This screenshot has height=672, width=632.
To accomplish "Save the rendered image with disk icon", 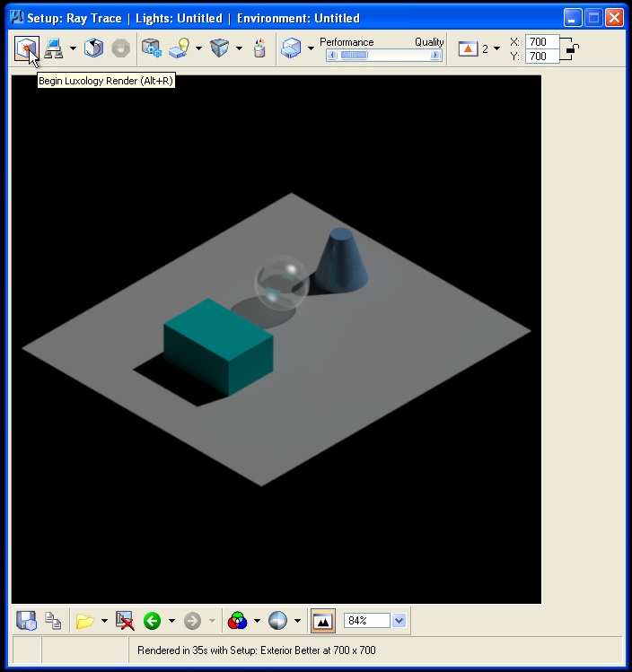I will (x=27, y=621).
